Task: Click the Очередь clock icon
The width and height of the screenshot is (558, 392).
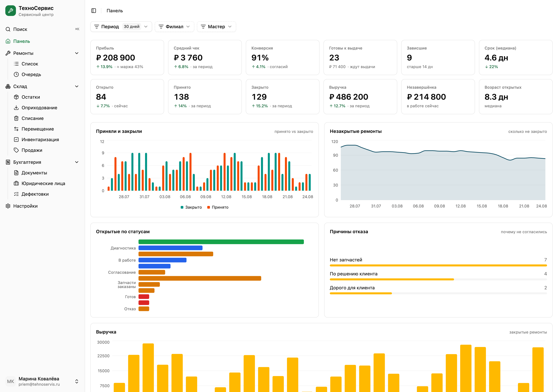Action: pos(16,74)
